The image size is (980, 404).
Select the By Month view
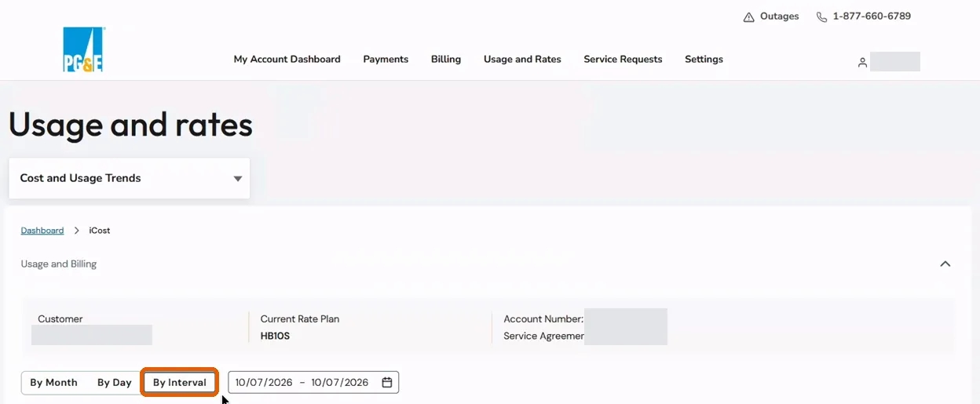click(54, 383)
